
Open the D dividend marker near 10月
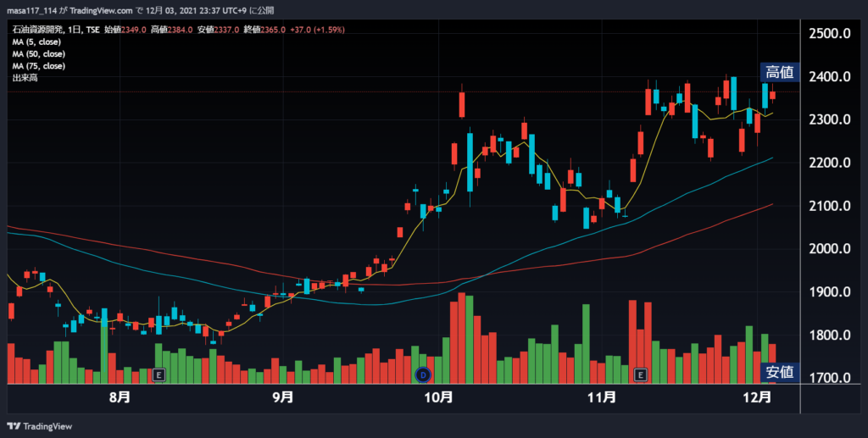423,375
